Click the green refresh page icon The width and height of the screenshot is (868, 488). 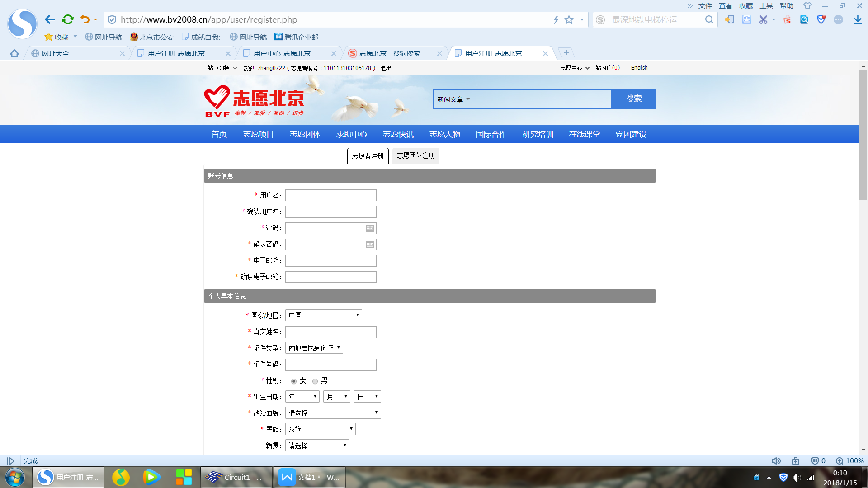(x=68, y=19)
